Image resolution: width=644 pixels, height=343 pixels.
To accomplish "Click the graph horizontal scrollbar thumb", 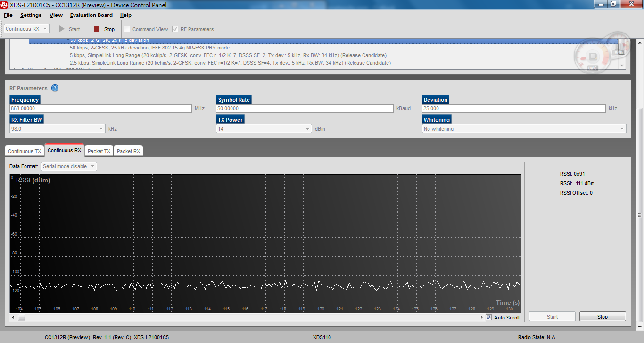I will click(22, 318).
